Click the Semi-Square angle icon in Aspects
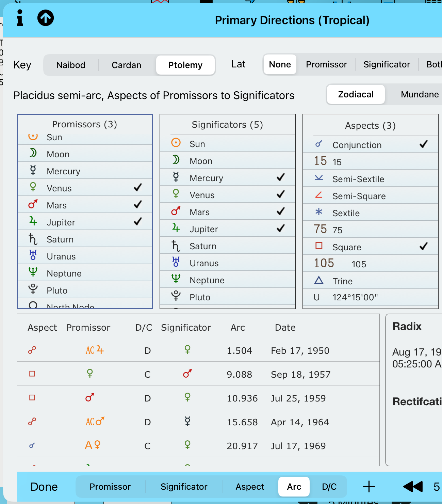The height and width of the screenshot is (504, 442). click(319, 195)
